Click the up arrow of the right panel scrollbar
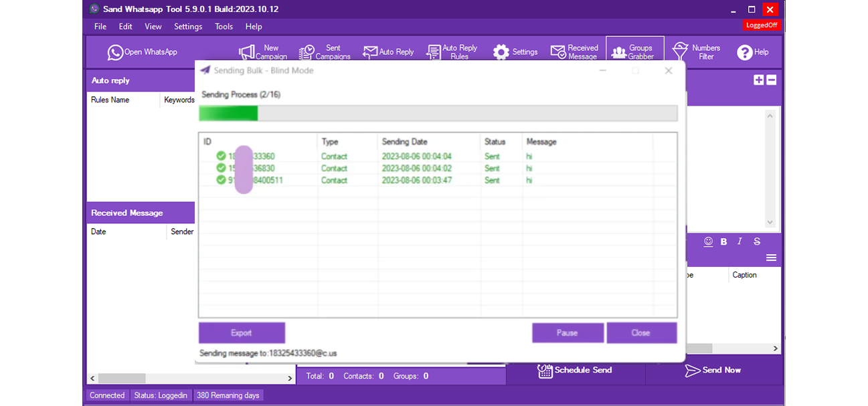Viewport: 868px width, 406px height. [x=770, y=116]
